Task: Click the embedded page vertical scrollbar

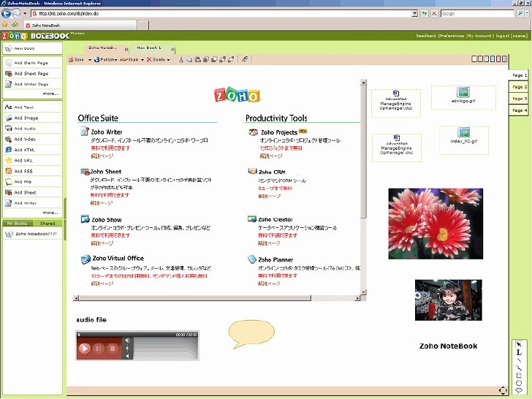Action: (363, 187)
